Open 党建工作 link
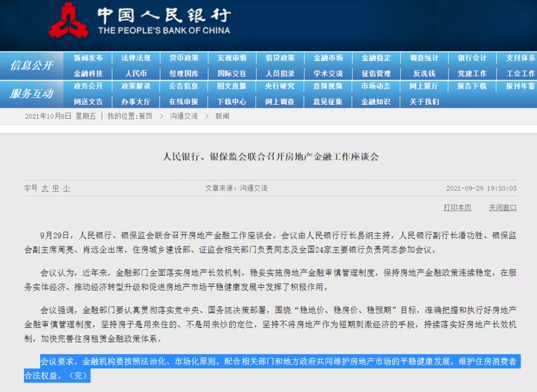537x392 pixels. [x=472, y=74]
